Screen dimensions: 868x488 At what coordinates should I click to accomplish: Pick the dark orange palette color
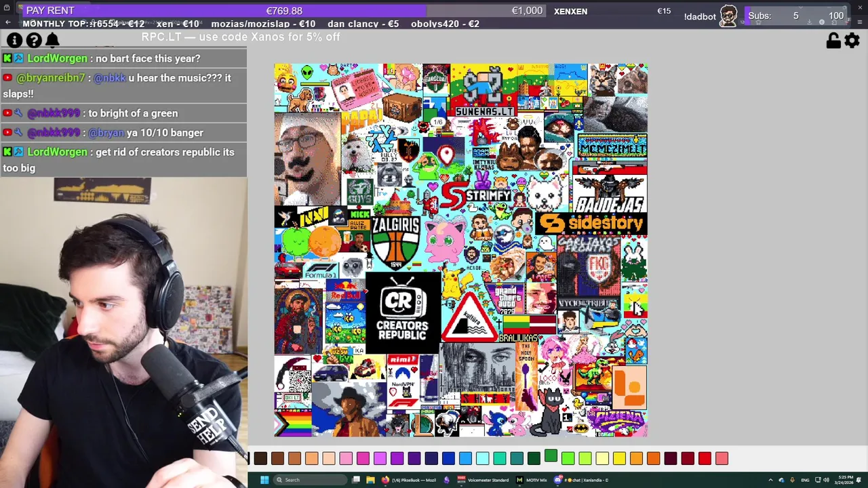tap(653, 459)
